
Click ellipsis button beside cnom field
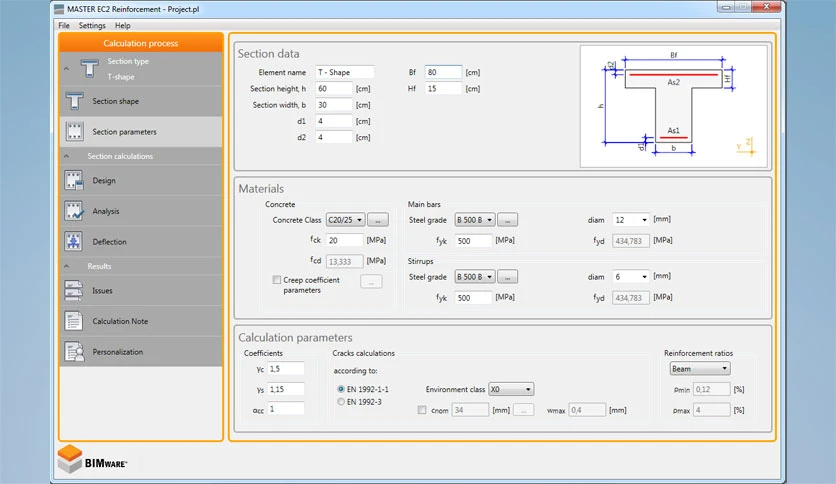point(524,410)
